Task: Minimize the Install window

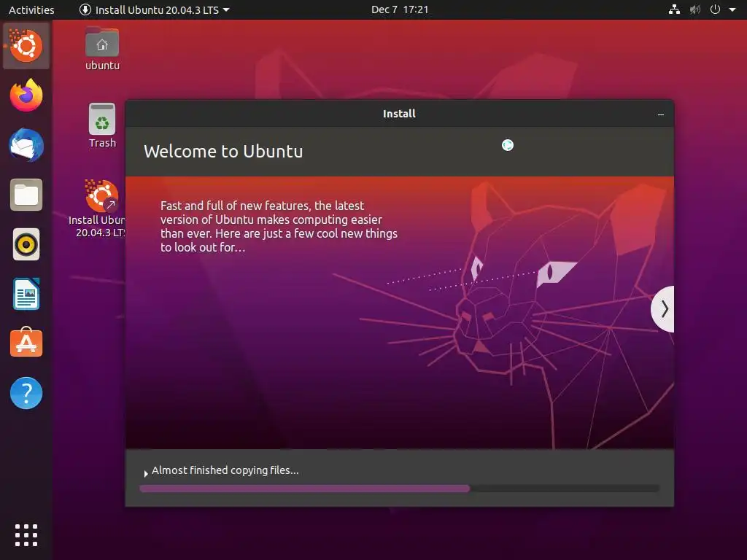Action: click(x=661, y=114)
